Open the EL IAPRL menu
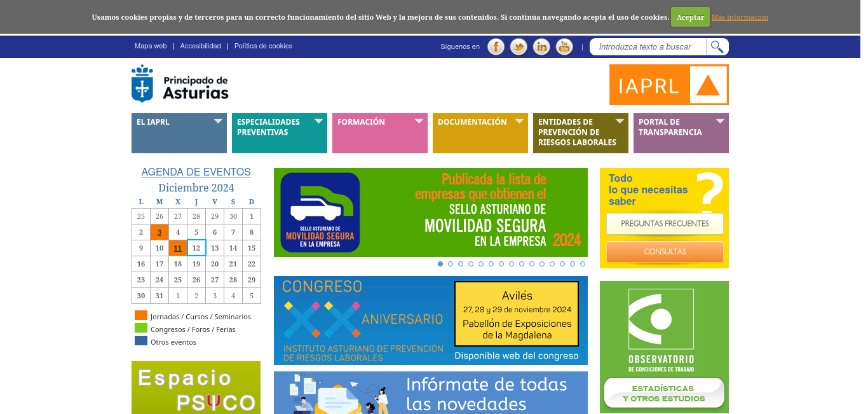868x414 pixels. [x=179, y=133]
